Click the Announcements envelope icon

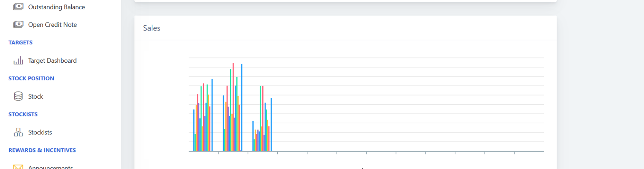[18, 167]
